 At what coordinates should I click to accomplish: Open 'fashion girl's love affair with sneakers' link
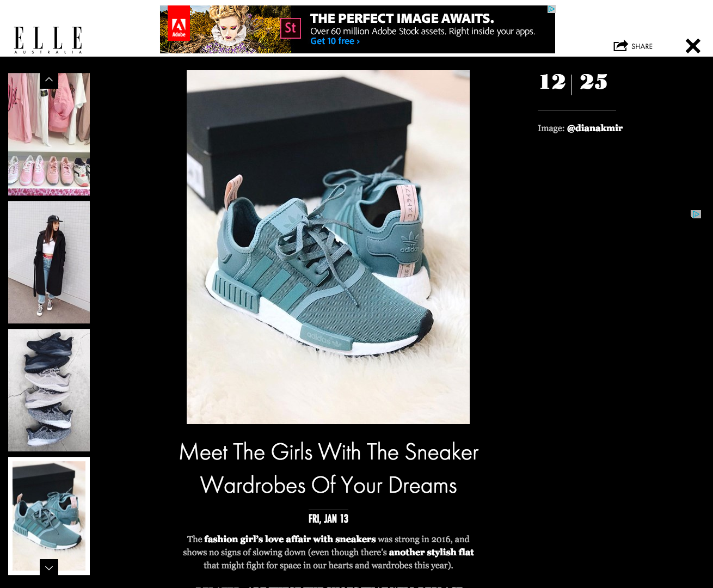tap(290, 539)
